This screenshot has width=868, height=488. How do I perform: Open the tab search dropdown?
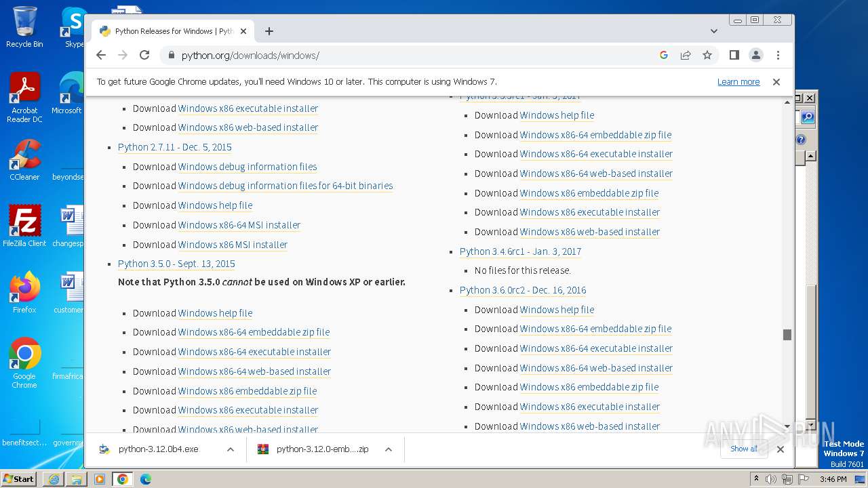pyautogui.click(x=714, y=31)
